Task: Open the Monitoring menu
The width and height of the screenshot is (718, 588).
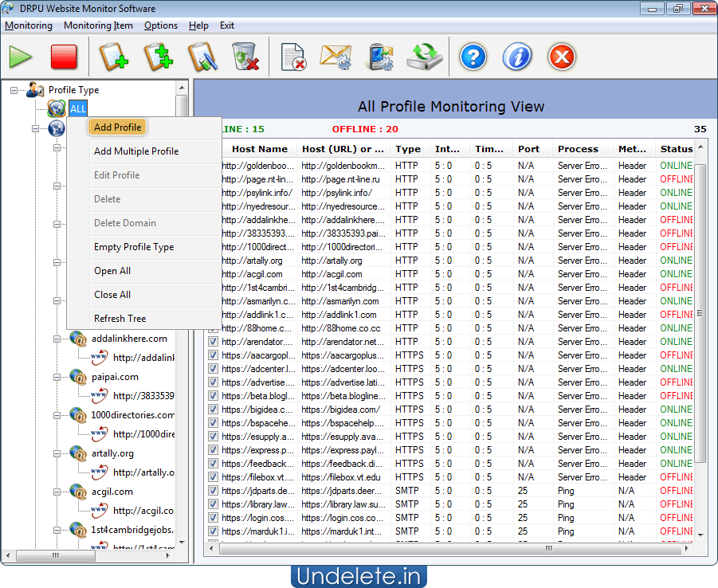Action: [x=29, y=25]
